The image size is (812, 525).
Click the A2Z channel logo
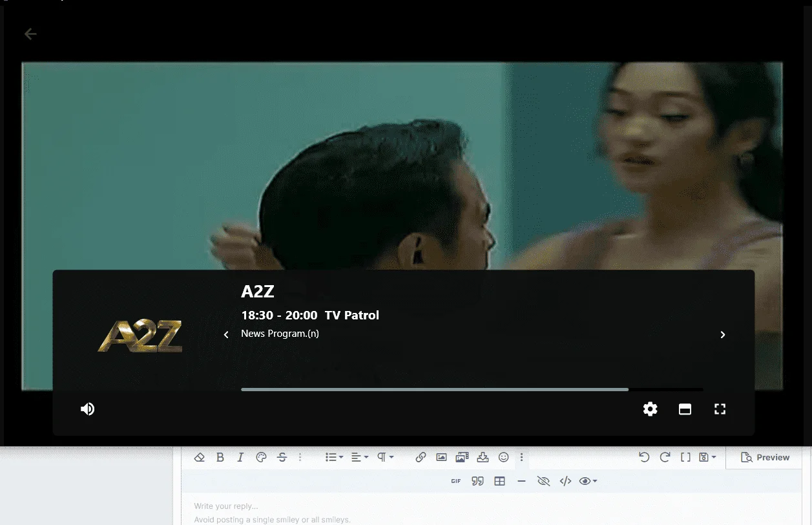pos(140,337)
